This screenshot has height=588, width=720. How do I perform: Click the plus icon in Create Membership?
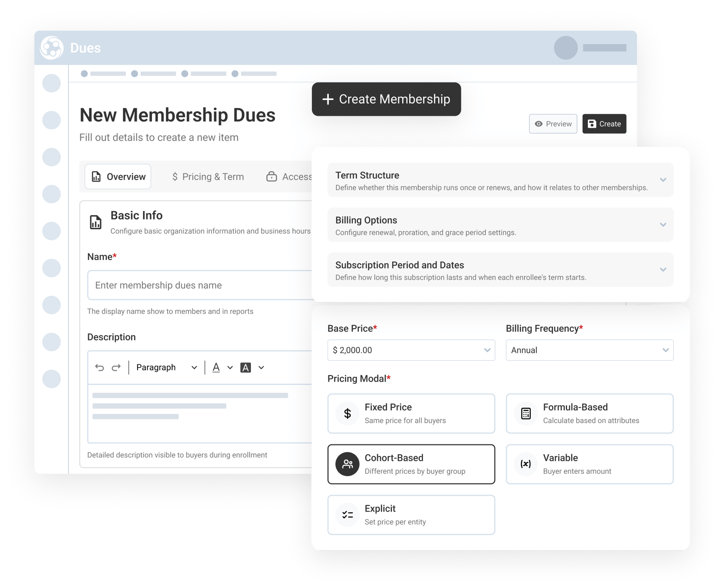click(328, 99)
